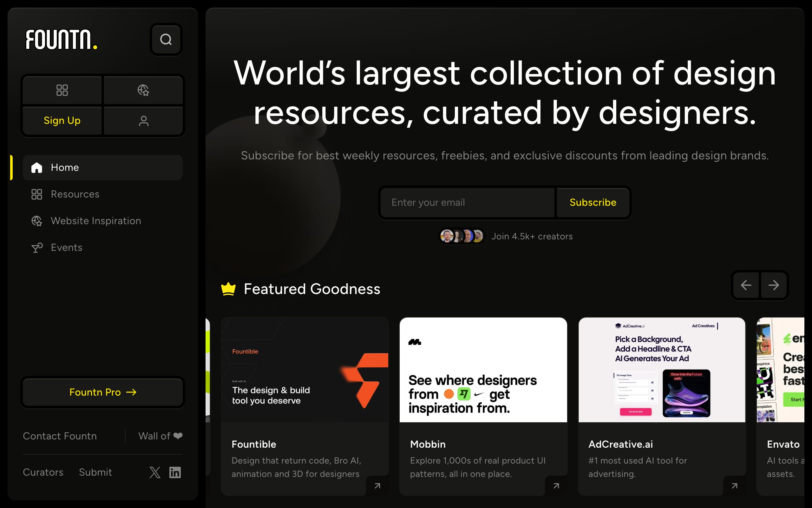Image resolution: width=812 pixels, height=508 pixels.
Task: Go to next featured items arrow
Action: 774,285
